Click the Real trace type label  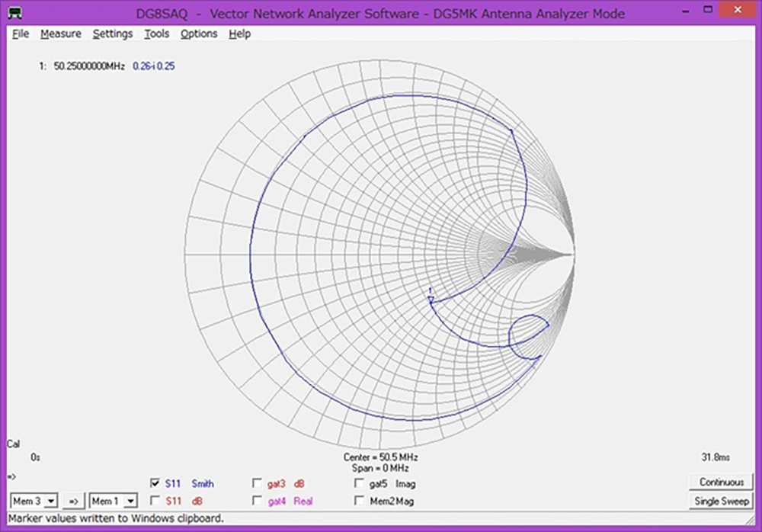click(x=303, y=501)
